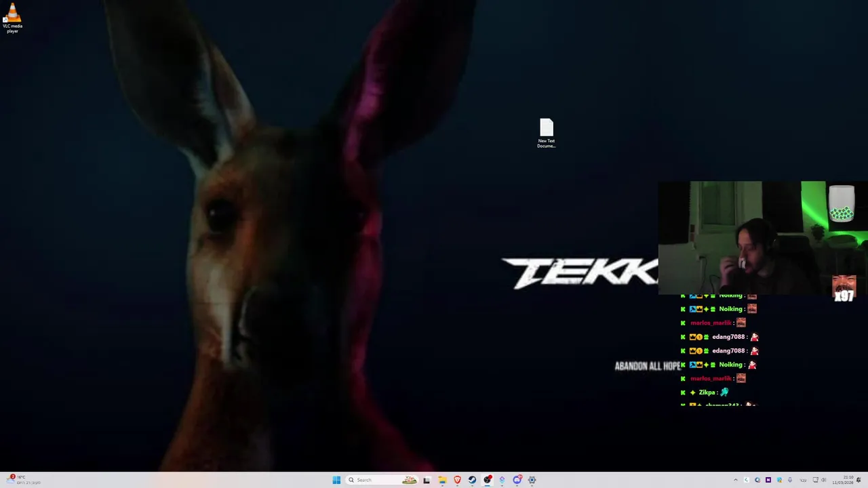Click the webcam overlay thumbnail
This screenshot has height=488, width=868.
[763, 238]
